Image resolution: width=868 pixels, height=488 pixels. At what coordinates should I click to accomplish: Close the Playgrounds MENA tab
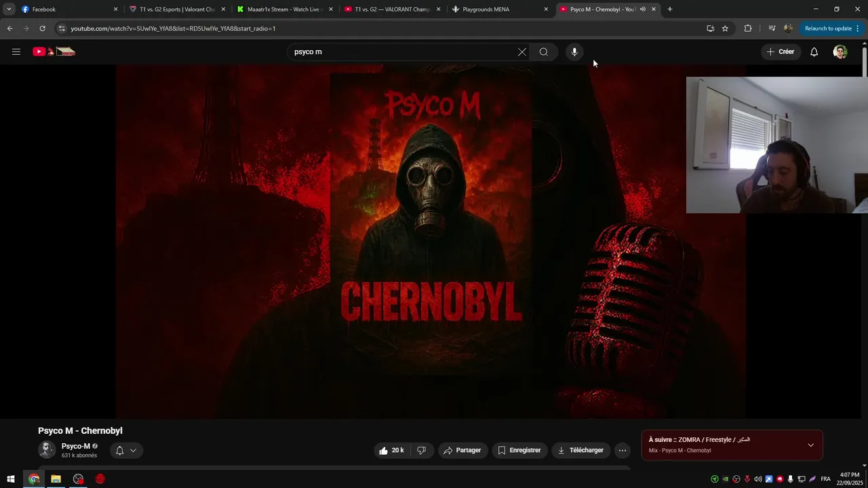coord(546,9)
